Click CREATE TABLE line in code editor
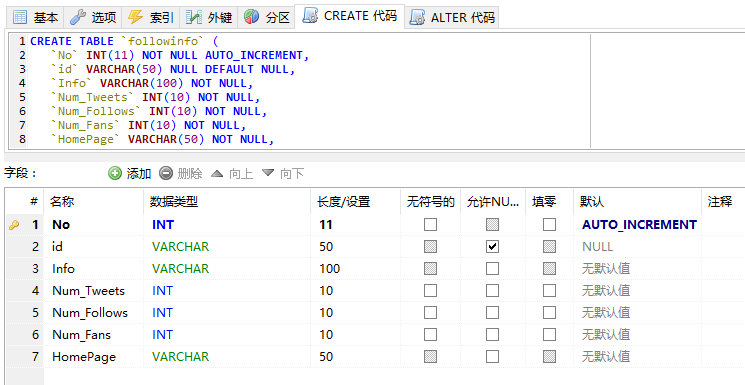 pyautogui.click(x=124, y=41)
